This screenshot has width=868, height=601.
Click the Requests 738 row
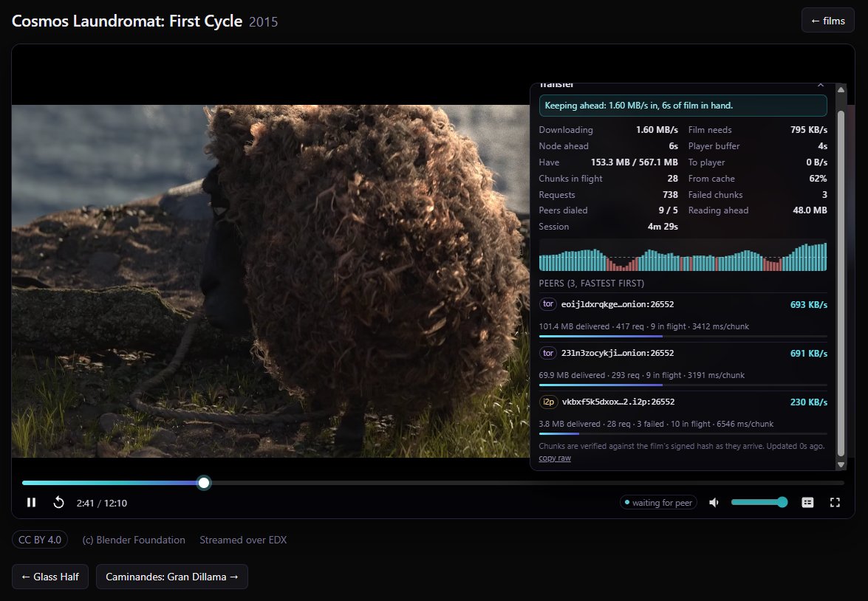[609, 195]
